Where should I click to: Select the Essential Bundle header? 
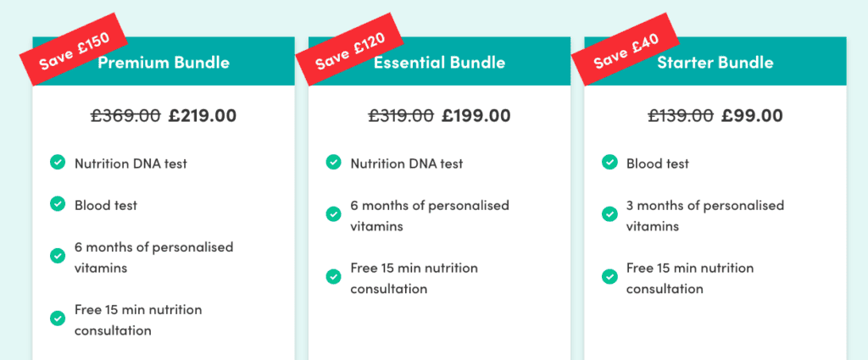(x=440, y=62)
